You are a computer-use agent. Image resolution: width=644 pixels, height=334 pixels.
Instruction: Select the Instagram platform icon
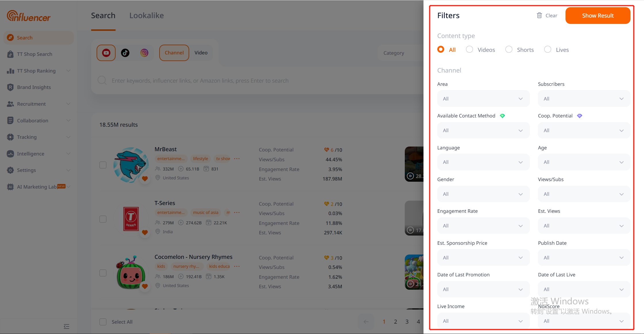[144, 53]
